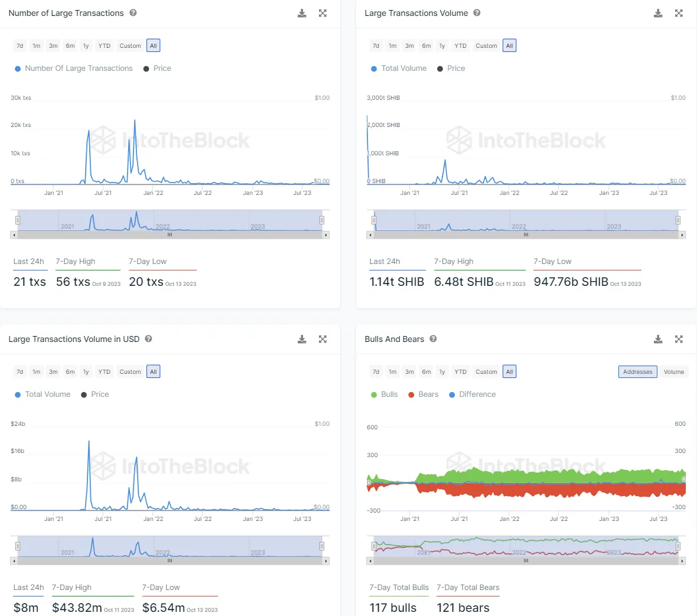Screen dimensions: 697x616
Task: Choose Custom range in Large Transactions USD chart
Action: pos(130,372)
